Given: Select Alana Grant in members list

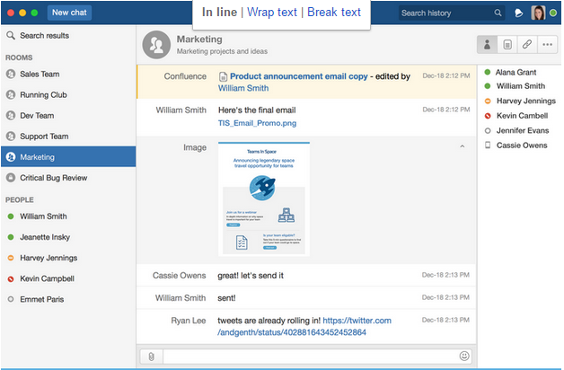Looking at the screenshot, I should tap(516, 72).
